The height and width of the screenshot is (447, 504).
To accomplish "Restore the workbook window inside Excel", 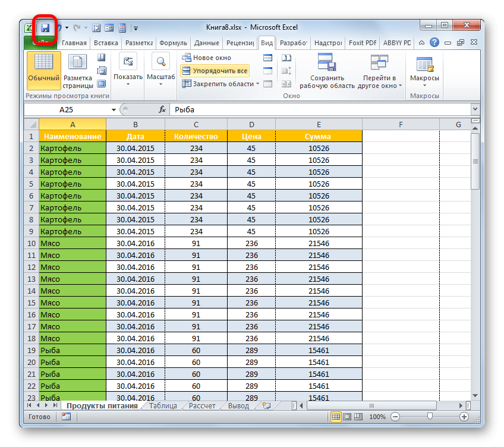I will pyautogui.click(x=461, y=42).
